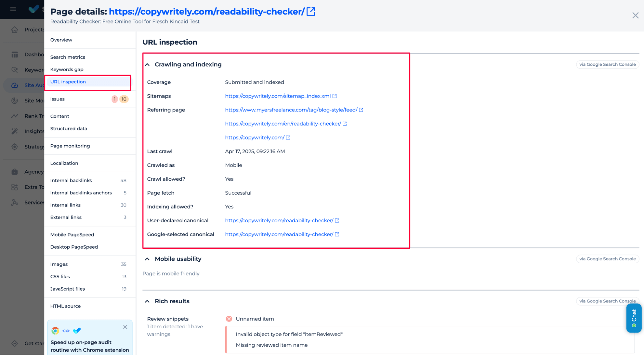Open the myersfreelance.com referring page link
644x355 pixels.
click(291, 110)
